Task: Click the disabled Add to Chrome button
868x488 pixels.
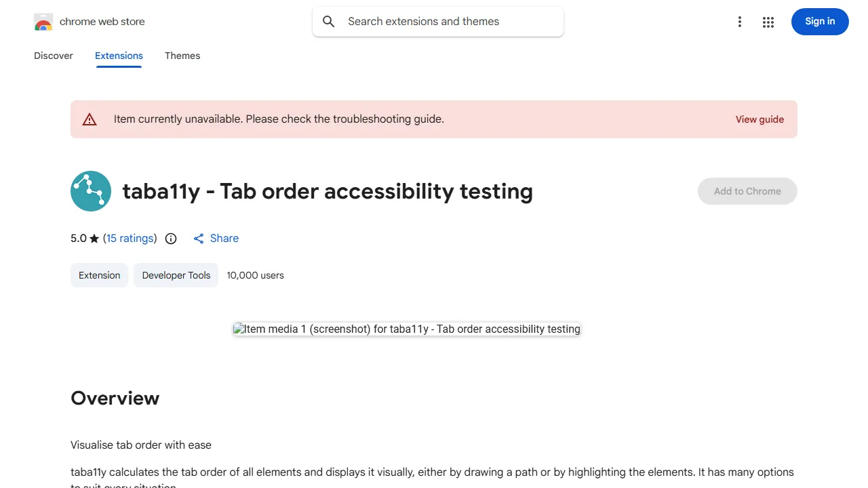Action: pos(747,191)
